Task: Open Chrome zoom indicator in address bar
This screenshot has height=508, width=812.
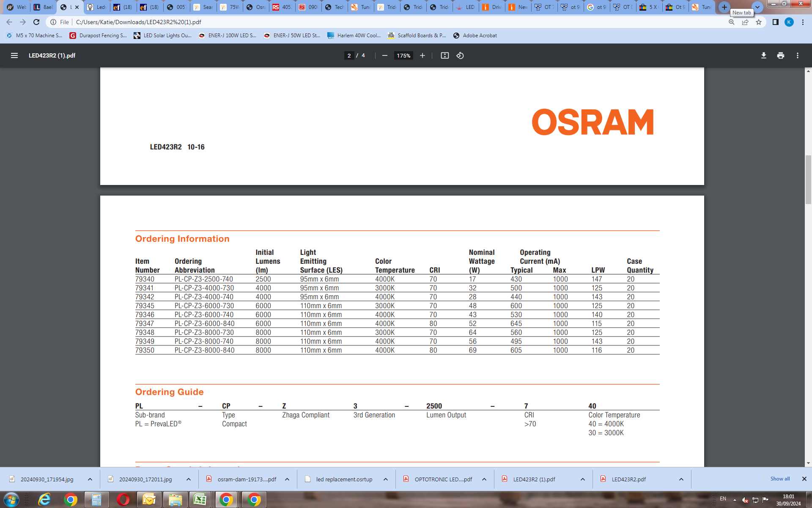Action: 731,22
